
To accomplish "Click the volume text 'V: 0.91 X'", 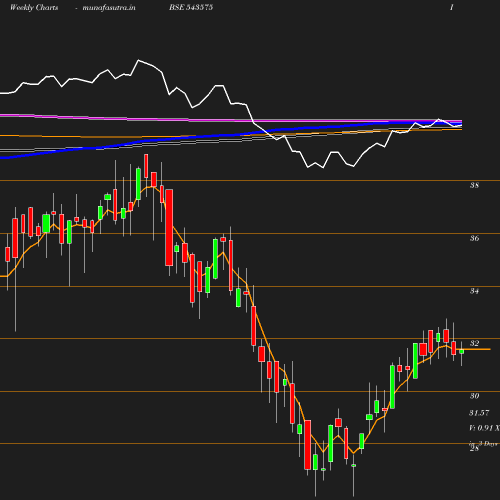I will (x=484, y=428).
